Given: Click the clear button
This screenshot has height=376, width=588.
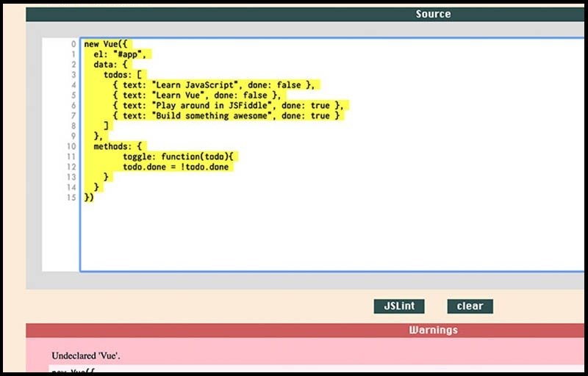Looking at the screenshot, I should [470, 306].
